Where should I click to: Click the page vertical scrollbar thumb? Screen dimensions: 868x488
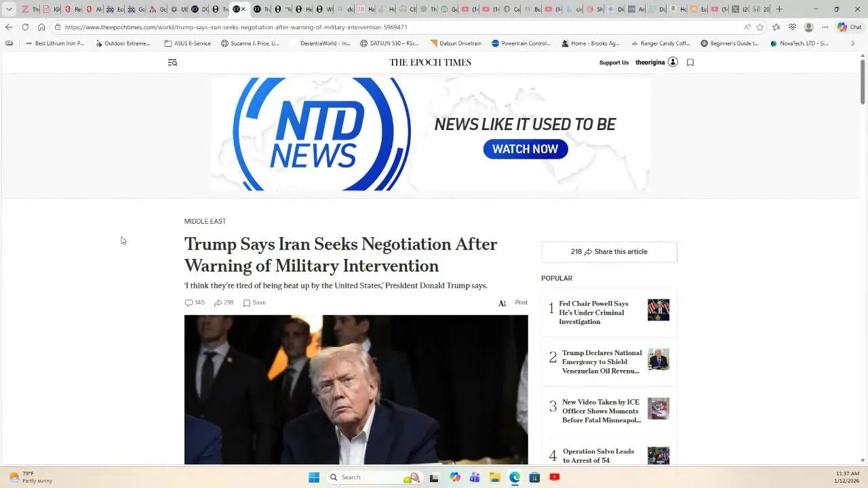tap(863, 81)
